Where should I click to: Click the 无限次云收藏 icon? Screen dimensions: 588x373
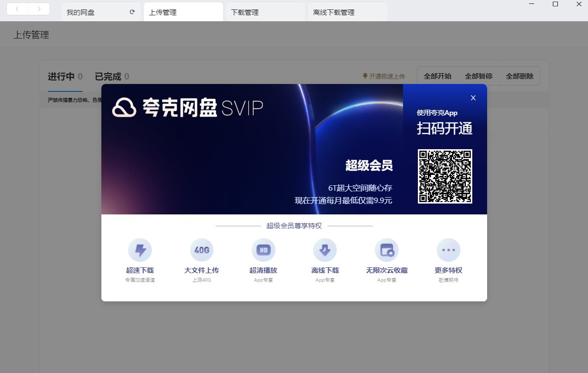[387, 250]
